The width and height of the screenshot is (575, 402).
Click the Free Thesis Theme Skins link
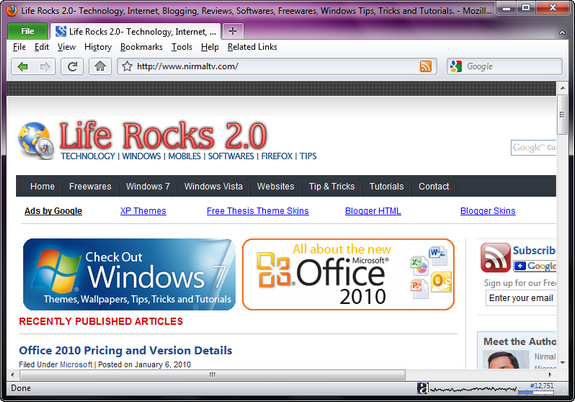[258, 211]
